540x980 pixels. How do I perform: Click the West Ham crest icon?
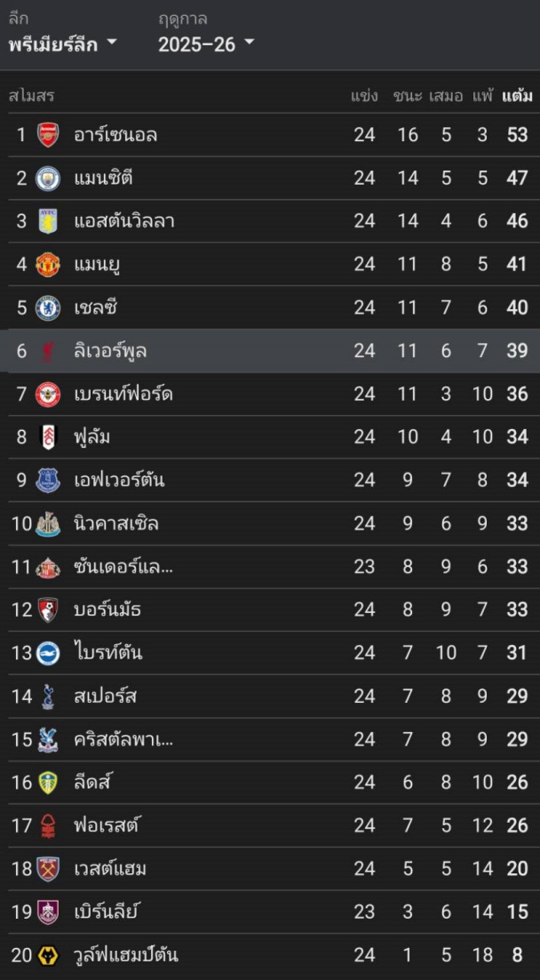(x=48, y=869)
